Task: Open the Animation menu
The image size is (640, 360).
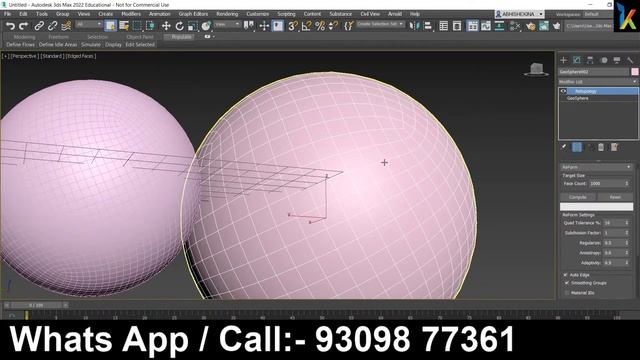Action: (x=160, y=14)
